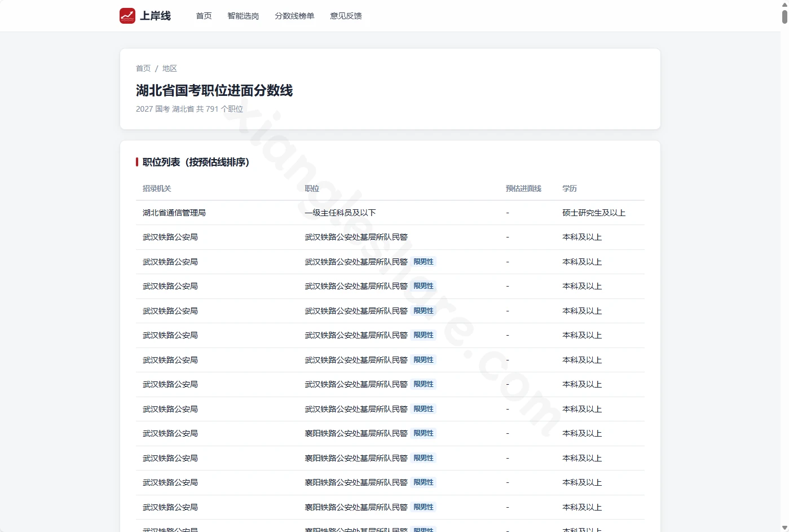Open the 首页 navigation menu item
The image size is (789, 532).
pyautogui.click(x=204, y=16)
